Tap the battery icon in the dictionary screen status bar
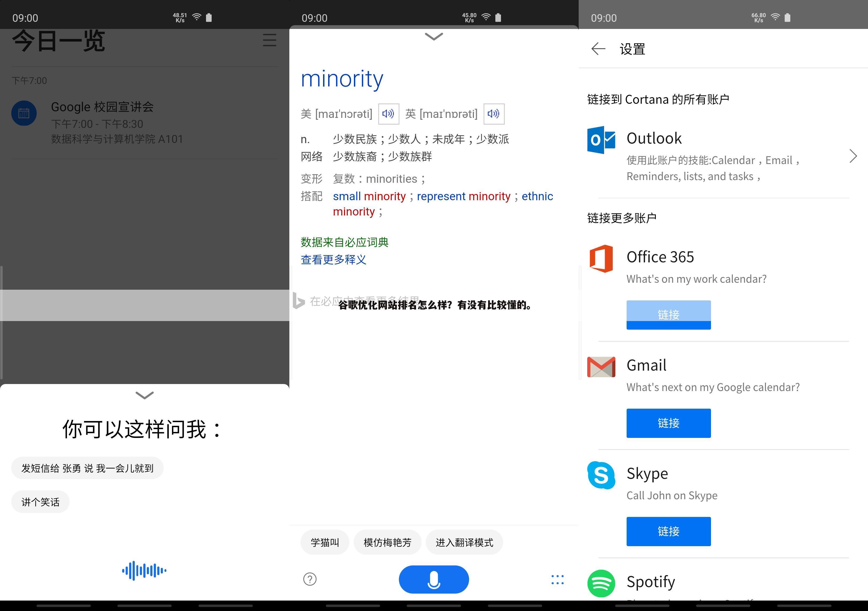The image size is (868, 611). point(498,17)
